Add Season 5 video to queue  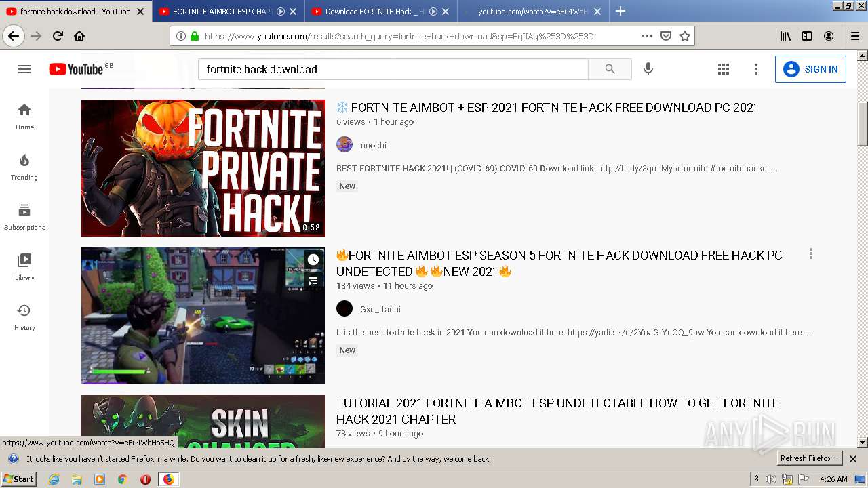coord(313,281)
